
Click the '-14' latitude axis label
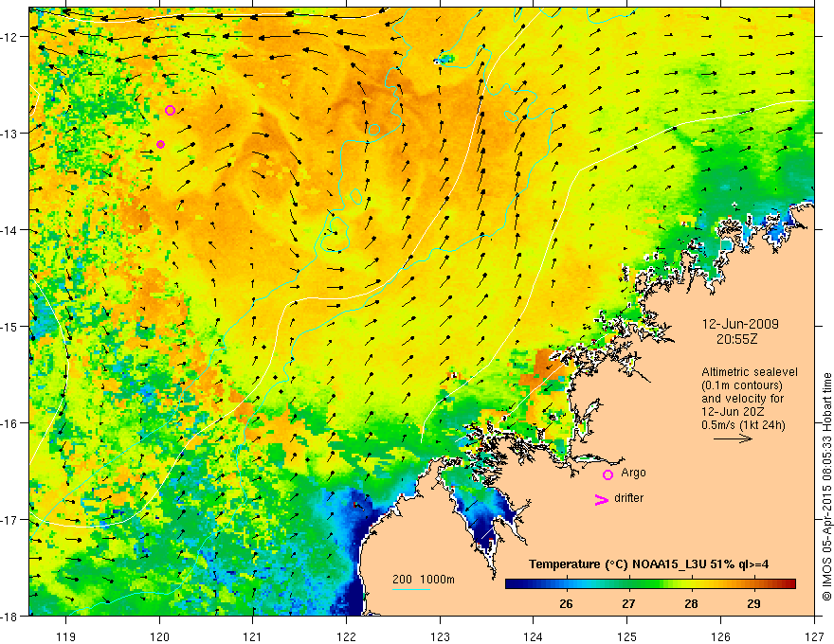point(11,230)
